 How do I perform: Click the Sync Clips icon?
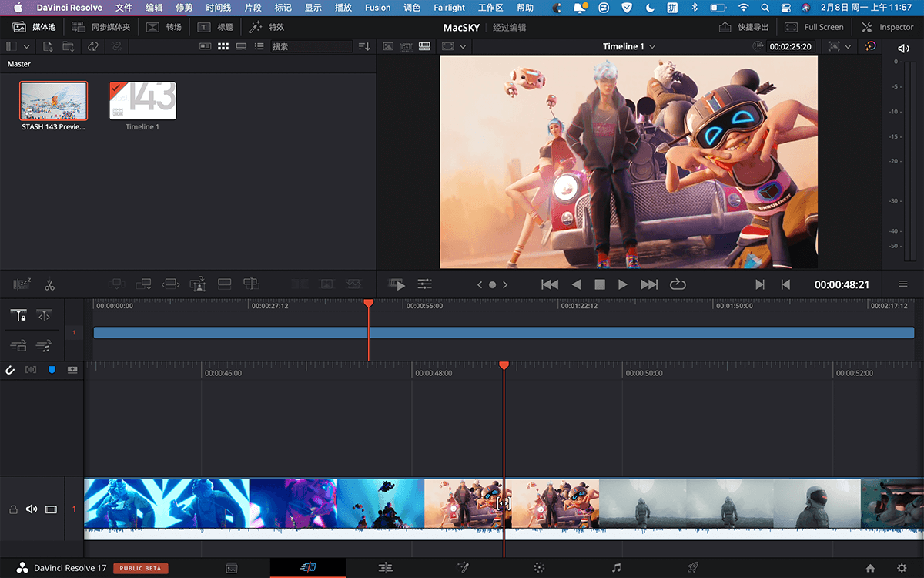tap(92, 46)
